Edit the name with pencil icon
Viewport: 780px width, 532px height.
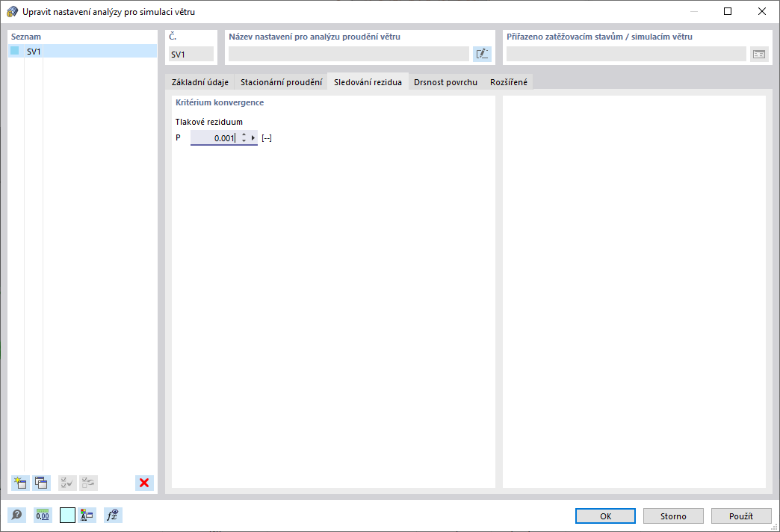pos(482,54)
